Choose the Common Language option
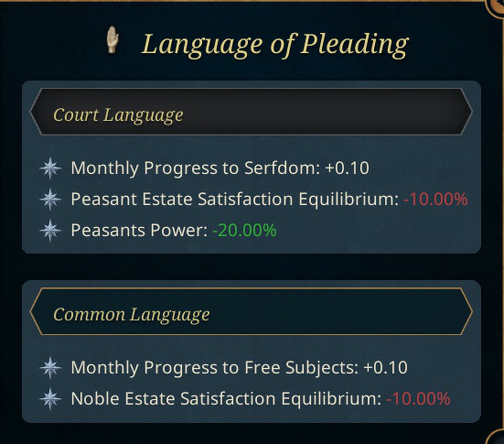This screenshot has width=504, height=444. 251,312
